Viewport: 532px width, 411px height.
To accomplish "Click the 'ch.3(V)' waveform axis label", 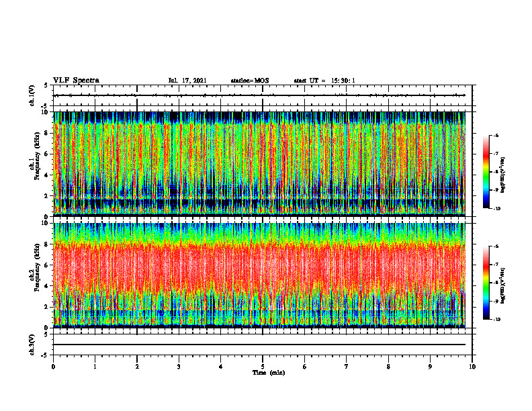I will tap(32, 345).
